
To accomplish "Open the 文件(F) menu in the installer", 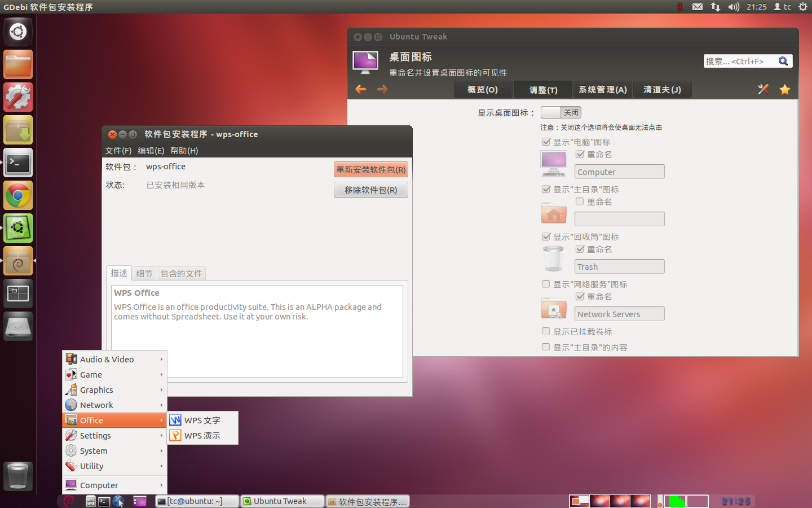I will [x=118, y=151].
